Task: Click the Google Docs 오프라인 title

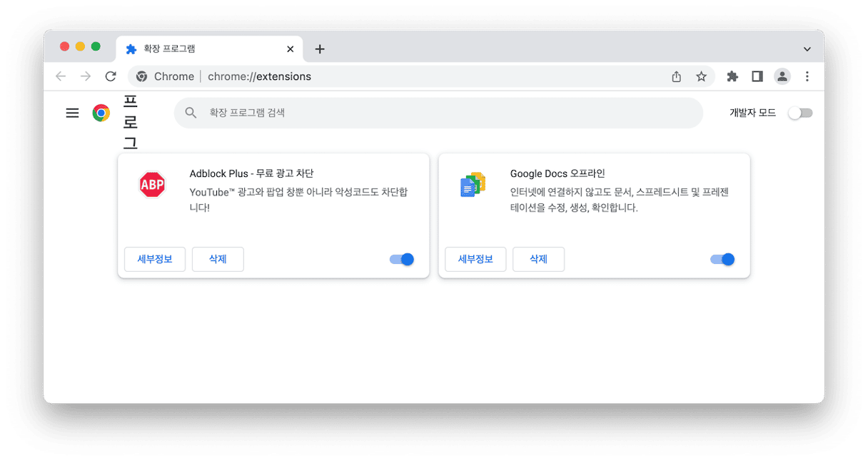Action: pos(557,173)
